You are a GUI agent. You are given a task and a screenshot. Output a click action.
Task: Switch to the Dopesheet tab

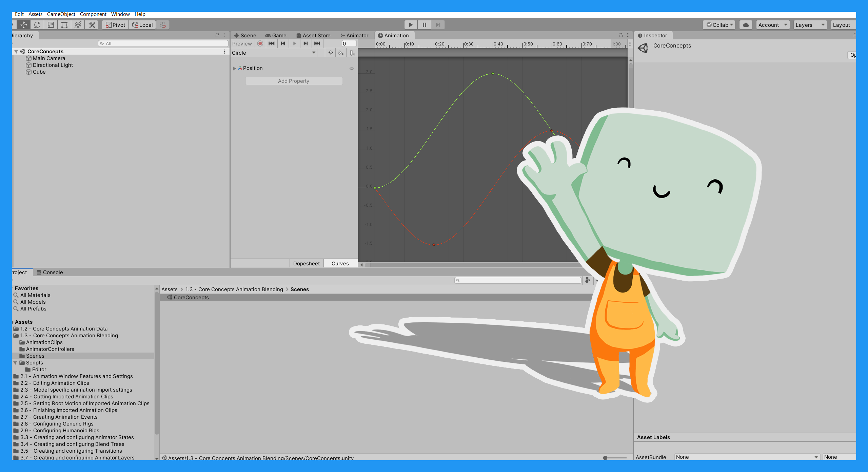click(x=306, y=263)
